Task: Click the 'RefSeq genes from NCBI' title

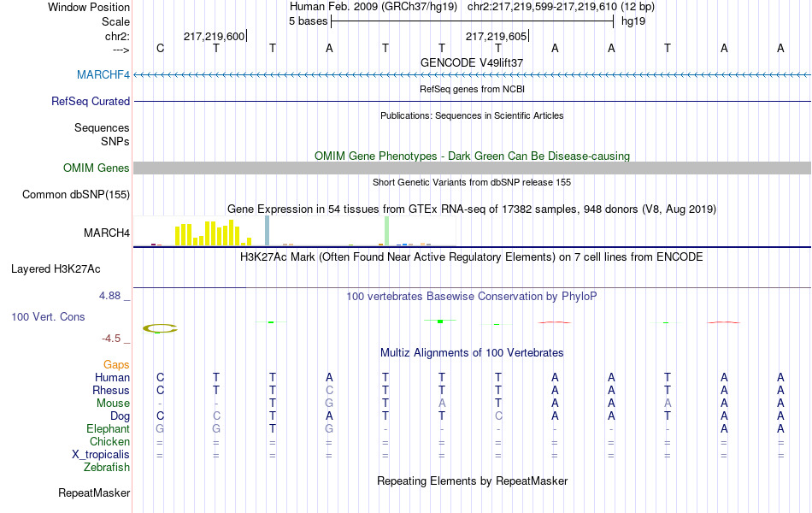Action: (472, 89)
